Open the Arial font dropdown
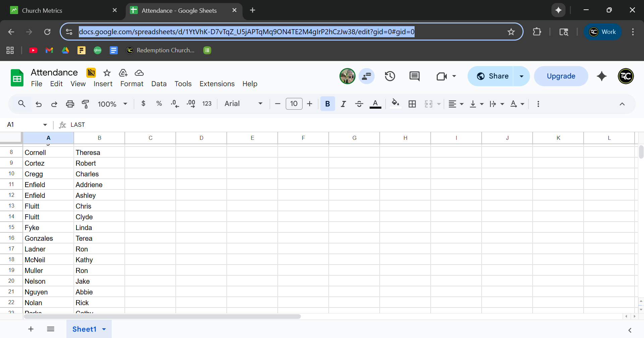Screen dimensions: 644x338 tap(243, 104)
